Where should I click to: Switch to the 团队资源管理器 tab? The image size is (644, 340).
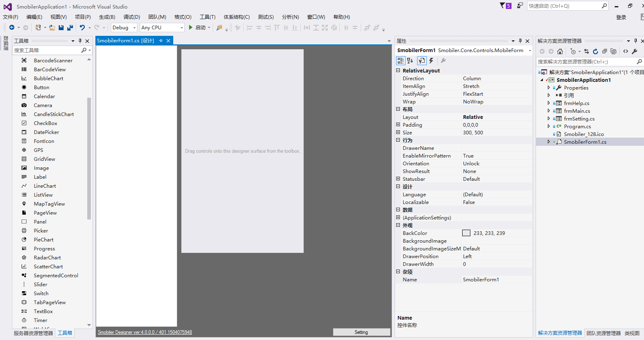pos(604,333)
